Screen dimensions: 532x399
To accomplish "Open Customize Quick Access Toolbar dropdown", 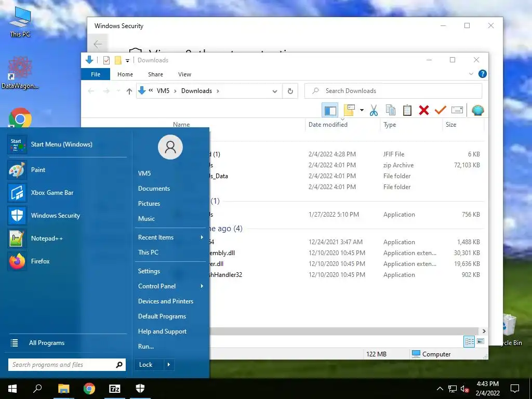I will point(128,60).
